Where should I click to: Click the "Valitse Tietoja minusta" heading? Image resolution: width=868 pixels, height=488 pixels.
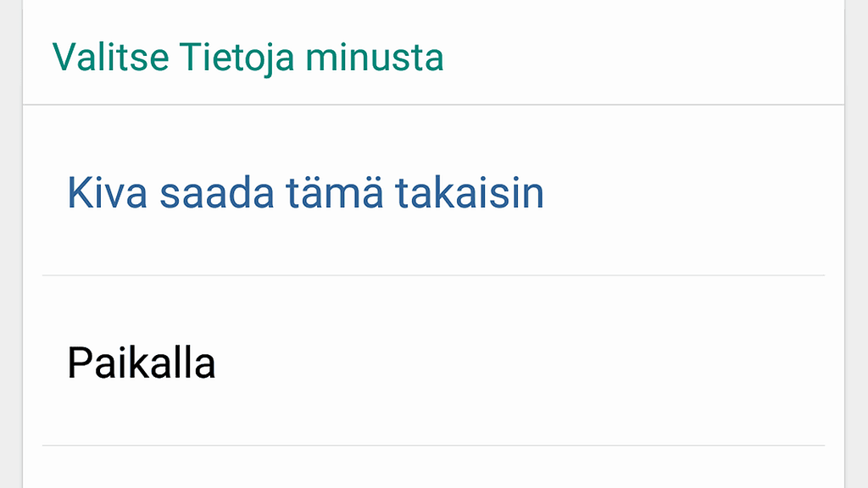click(x=248, y=57)
